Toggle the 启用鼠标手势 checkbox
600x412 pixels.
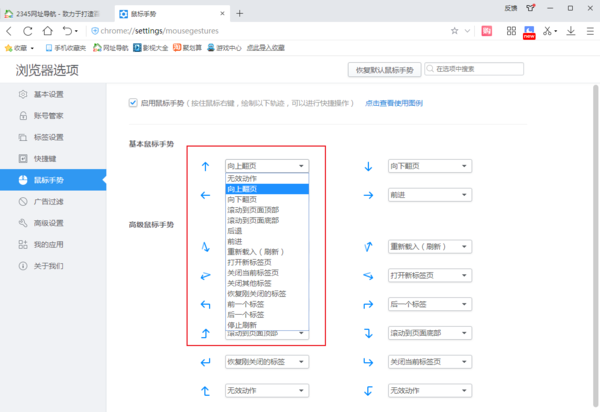134,102
